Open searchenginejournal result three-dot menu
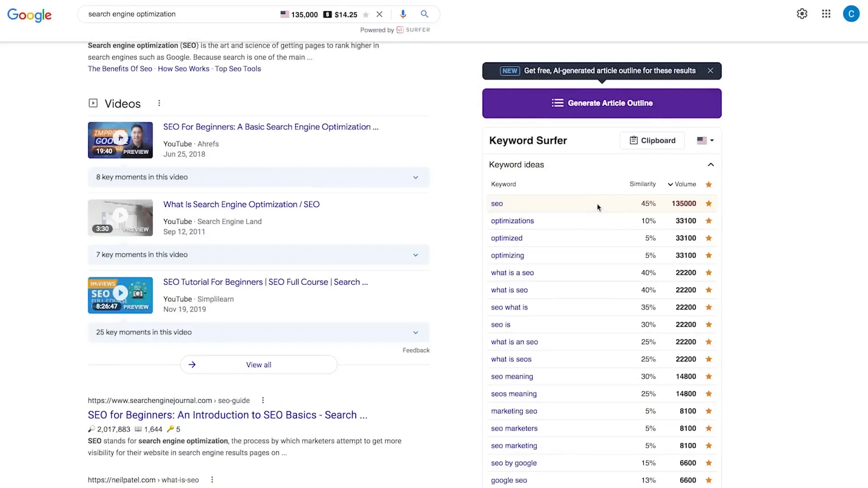 [263, 400]
